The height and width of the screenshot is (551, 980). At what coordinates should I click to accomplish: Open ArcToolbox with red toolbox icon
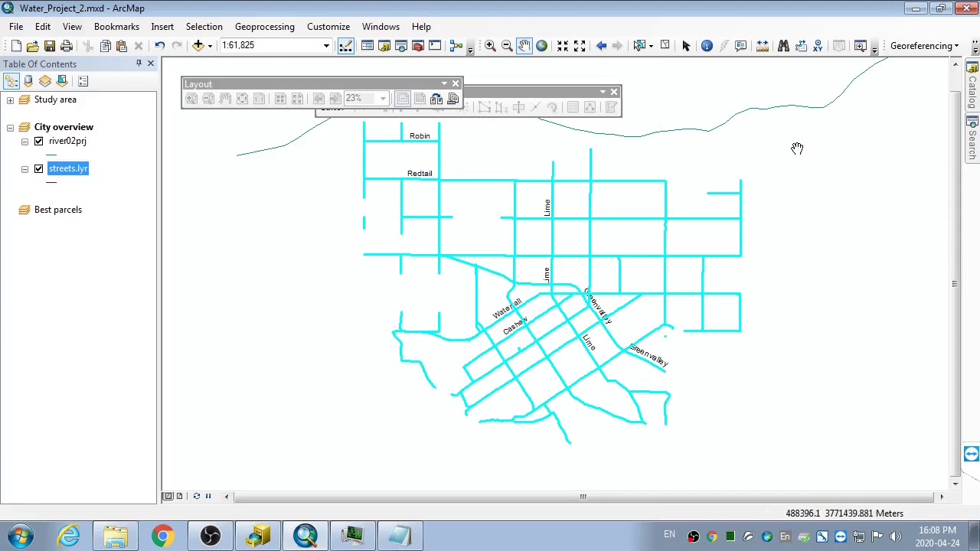[418, 46]
